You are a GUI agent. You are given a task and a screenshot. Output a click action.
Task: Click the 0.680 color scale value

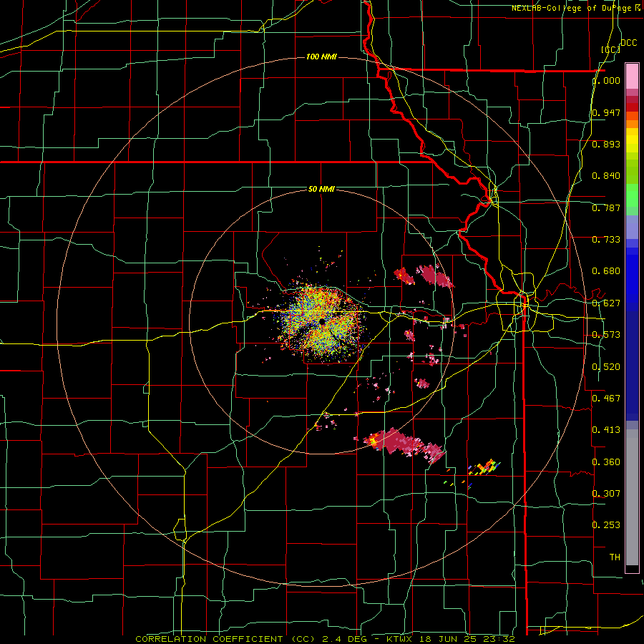pos(606,271)
